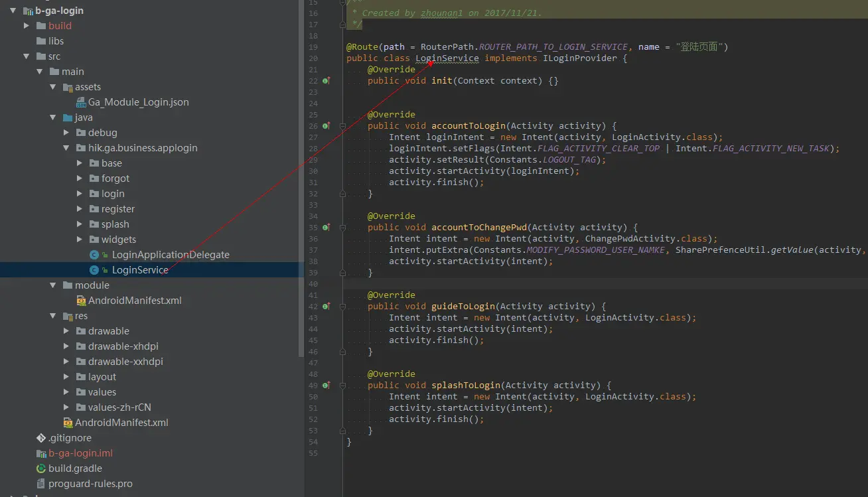This screenshot has height=497, width=868.
Task: Collapse the res folder arrow
Action: [x=53, y=316]
